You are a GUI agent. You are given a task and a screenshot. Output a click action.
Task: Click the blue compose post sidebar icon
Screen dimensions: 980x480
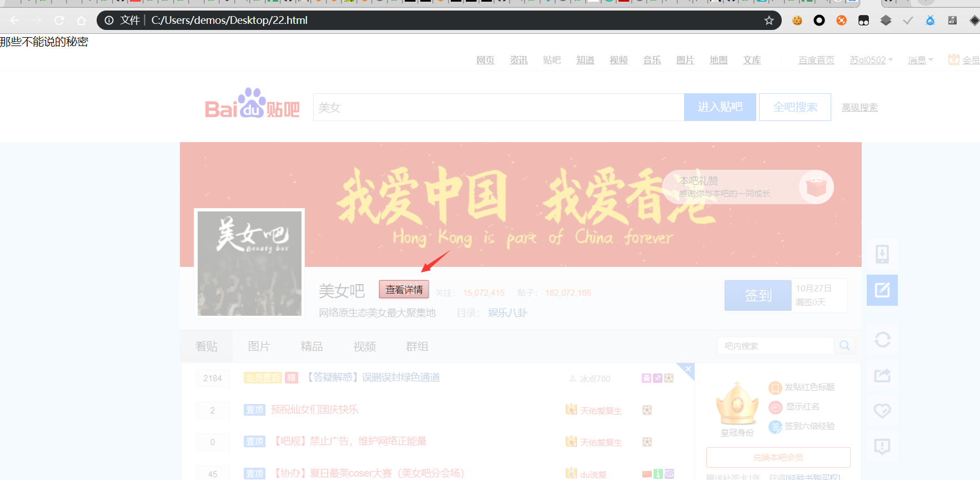point(882,290)
